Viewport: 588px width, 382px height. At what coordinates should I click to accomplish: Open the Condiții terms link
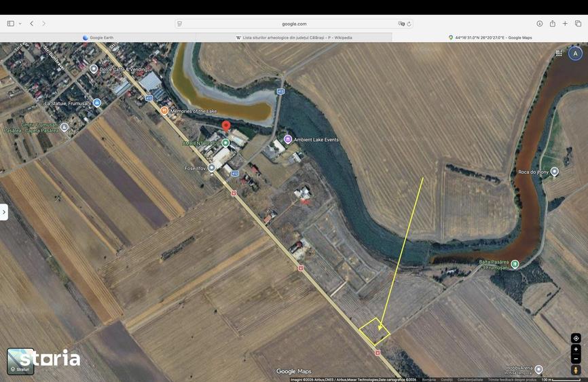point(446,380)
